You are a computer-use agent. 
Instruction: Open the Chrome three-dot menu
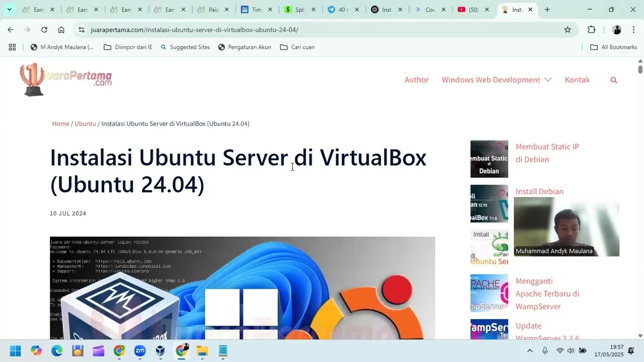[633, 30]
